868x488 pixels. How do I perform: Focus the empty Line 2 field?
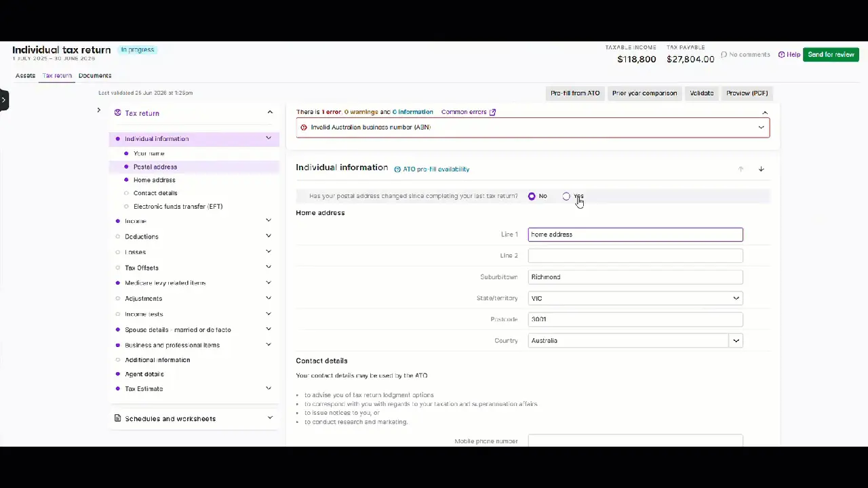635,256
